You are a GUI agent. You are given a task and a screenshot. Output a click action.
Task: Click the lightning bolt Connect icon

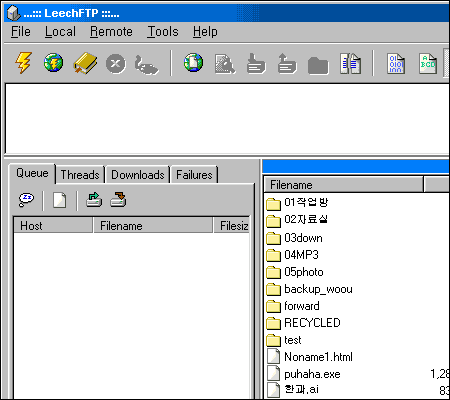pyautogui.click(x=23, y=63)
